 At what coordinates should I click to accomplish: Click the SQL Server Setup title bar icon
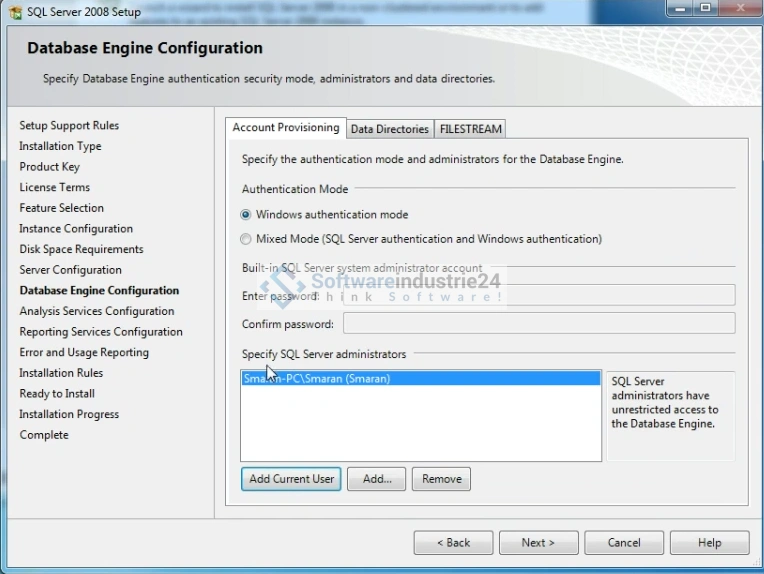pyautogui.click(x=15, y=11)
